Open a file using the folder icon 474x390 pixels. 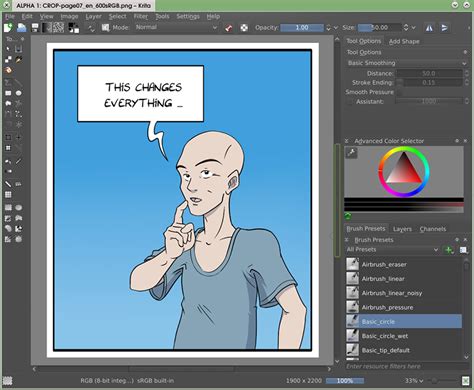point(21,28)
